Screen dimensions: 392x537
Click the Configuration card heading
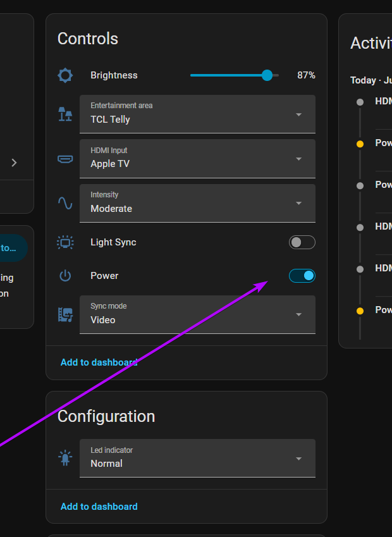(106, 416)
